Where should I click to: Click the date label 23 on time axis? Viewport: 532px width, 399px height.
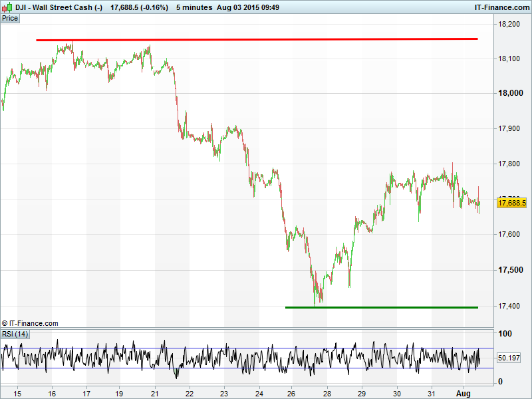tap(224, 394)
